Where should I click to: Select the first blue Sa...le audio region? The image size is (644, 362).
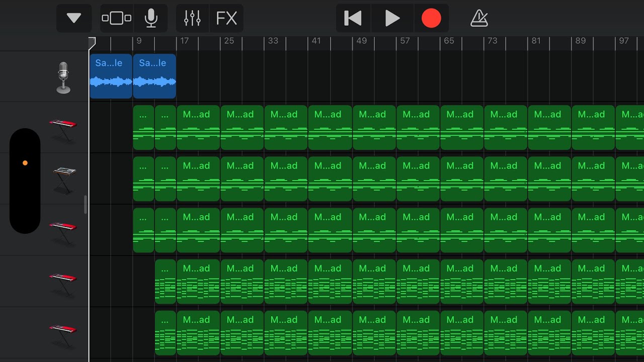111,76
